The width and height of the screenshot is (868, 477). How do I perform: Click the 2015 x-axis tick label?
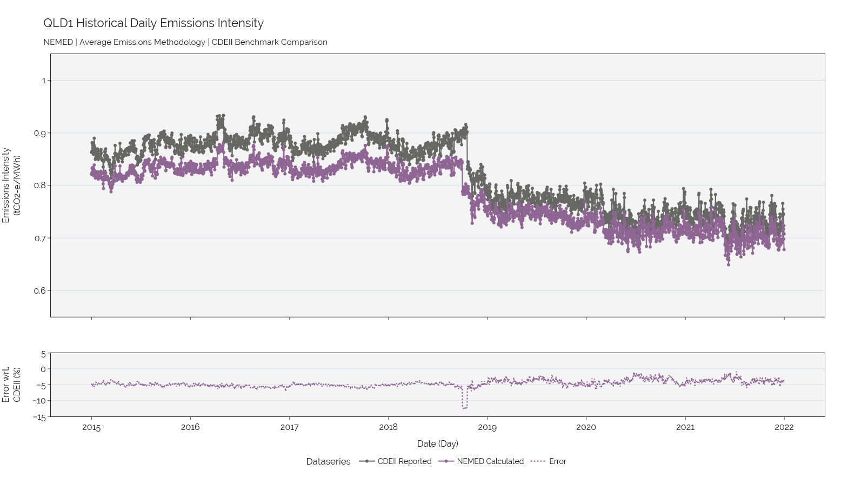[91, 427]
